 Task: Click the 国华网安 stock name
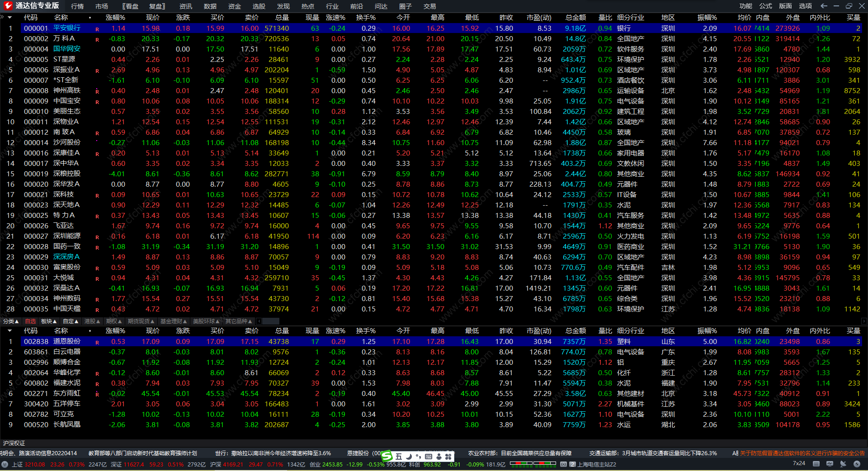point(67,49)
